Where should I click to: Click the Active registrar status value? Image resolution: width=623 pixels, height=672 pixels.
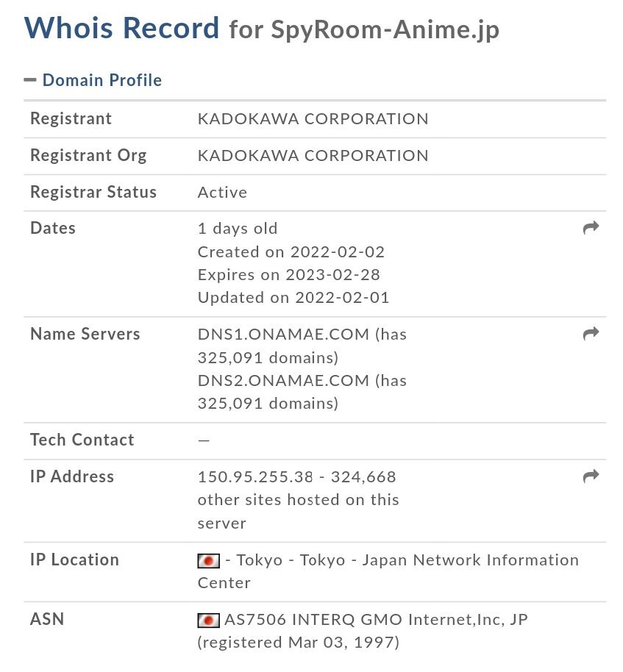pos(222,193)
